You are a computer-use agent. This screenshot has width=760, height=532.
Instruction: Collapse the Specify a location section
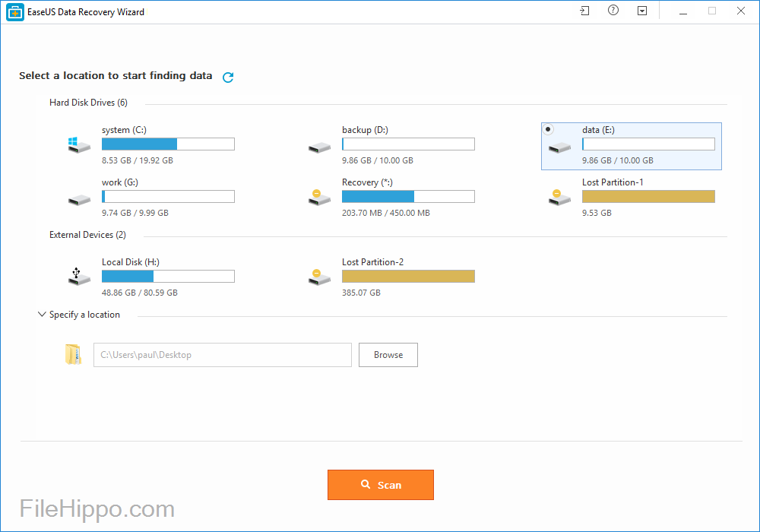42,314
